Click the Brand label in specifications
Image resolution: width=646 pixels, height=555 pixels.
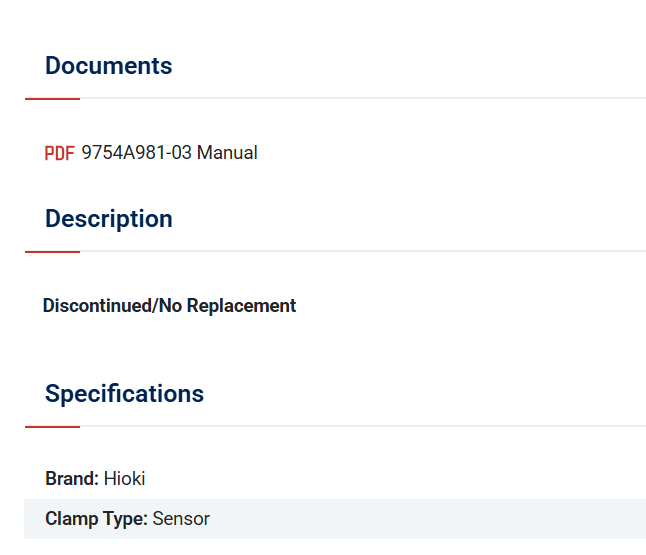click(x=72, y=479)
